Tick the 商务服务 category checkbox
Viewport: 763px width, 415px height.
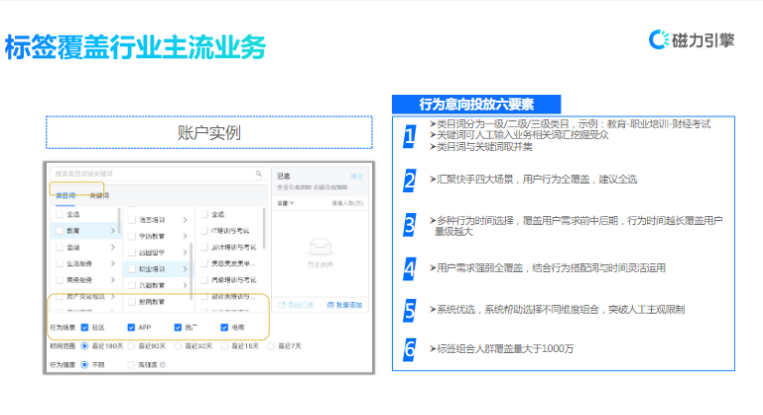click(59, 280)
